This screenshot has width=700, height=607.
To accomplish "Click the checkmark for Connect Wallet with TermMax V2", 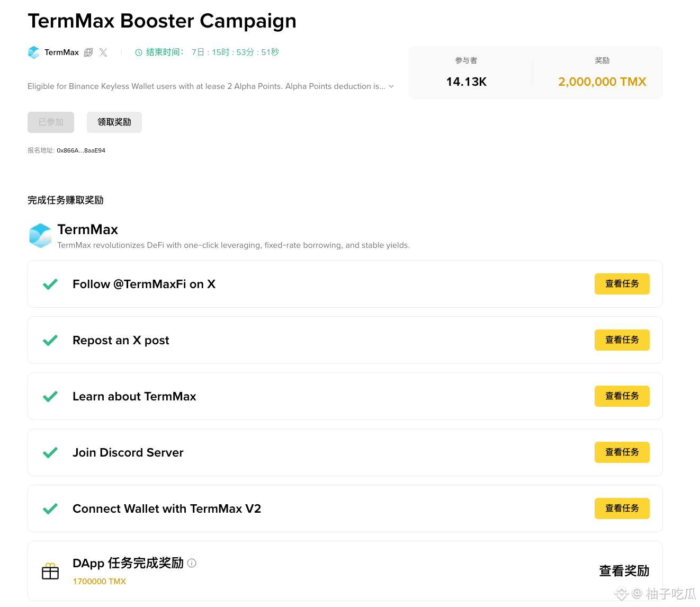I will (x=50, y=509).
